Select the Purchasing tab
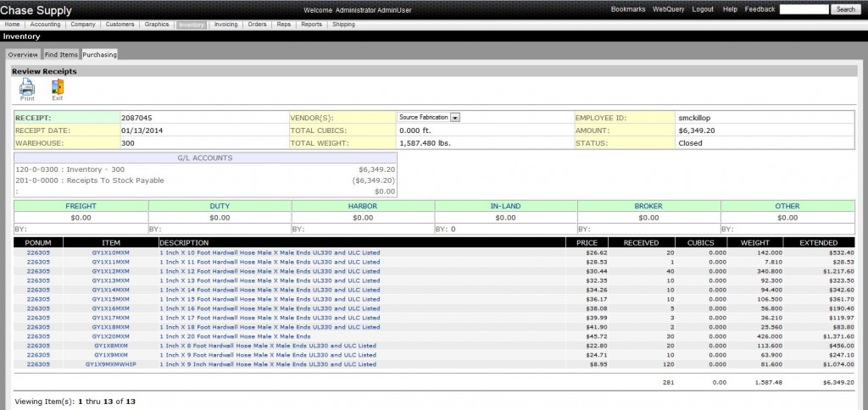868x410 pixels. tap(100, 55)
